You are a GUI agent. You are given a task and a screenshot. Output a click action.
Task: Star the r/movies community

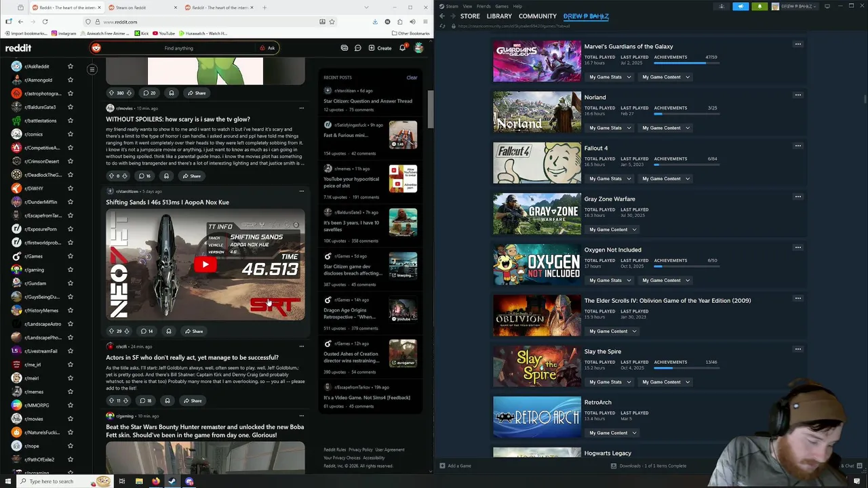coord(70,419)
